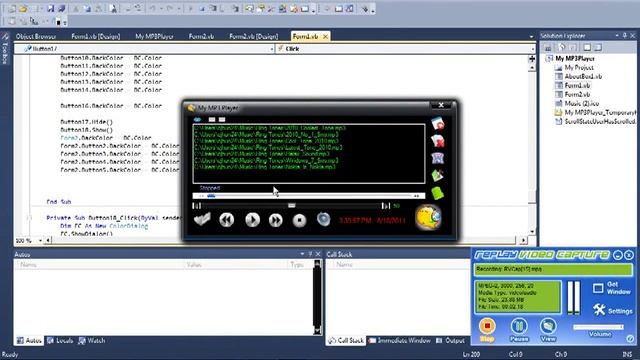This screenshot has width=640, height=360.
Task: Click the plain green icon in player's right column
Action: [x=438, y=193]
